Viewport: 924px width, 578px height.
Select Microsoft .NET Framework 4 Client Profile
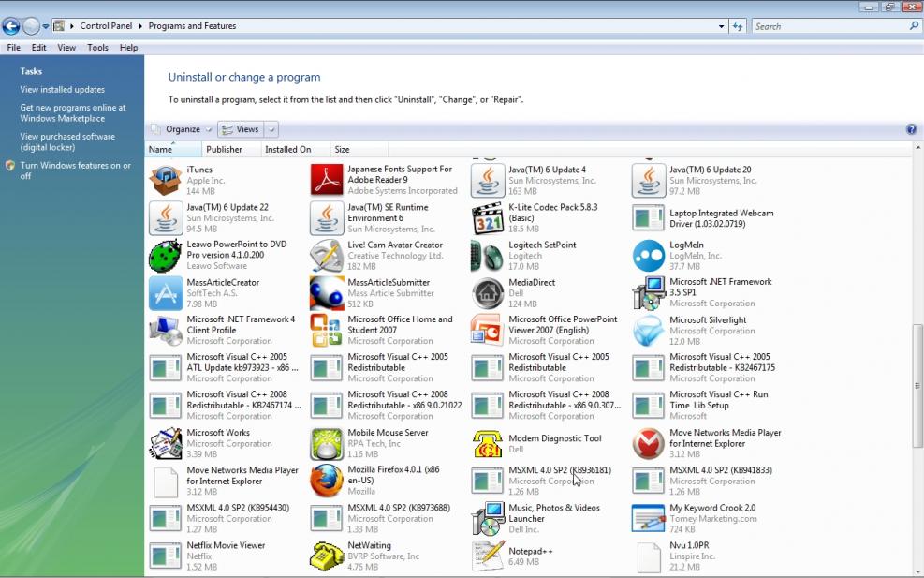coord(224,331)
